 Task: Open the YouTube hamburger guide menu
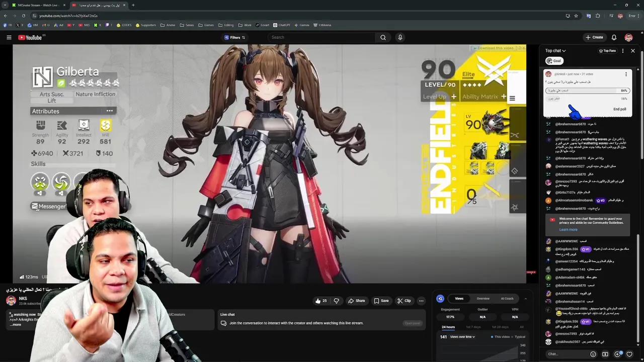[x=9, y=37]
